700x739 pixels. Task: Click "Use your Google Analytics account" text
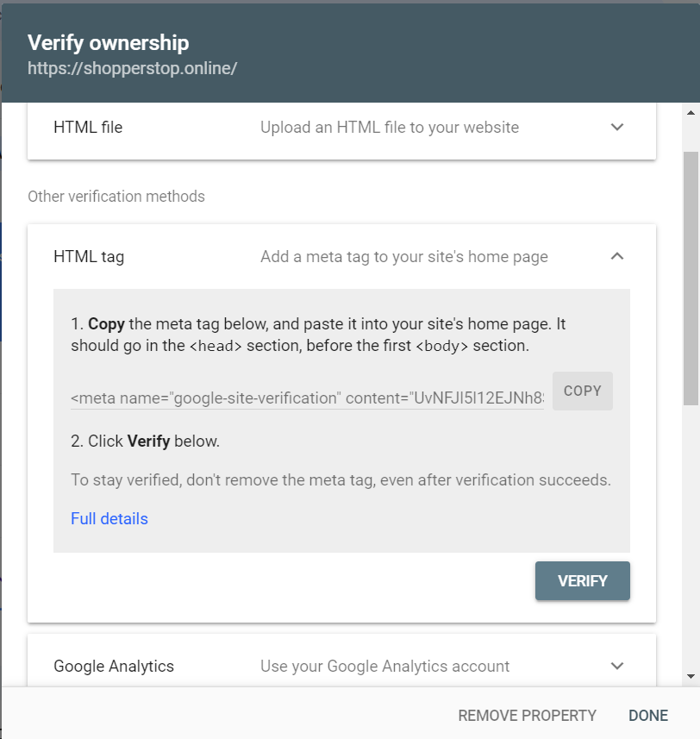pos(384,666)
